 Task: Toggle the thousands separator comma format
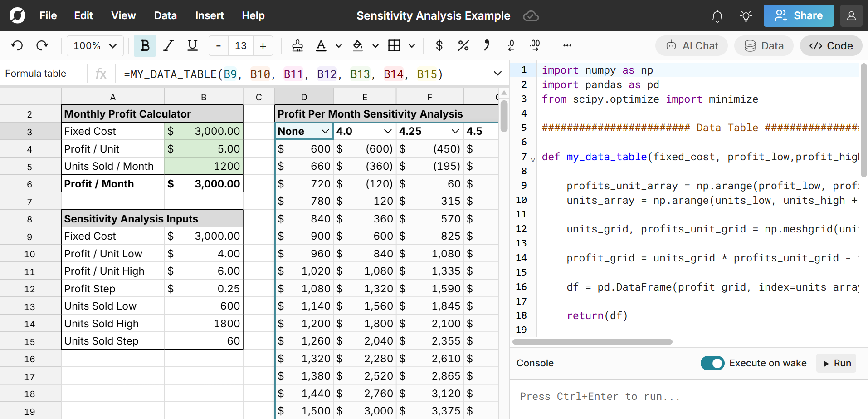point(487,45)
